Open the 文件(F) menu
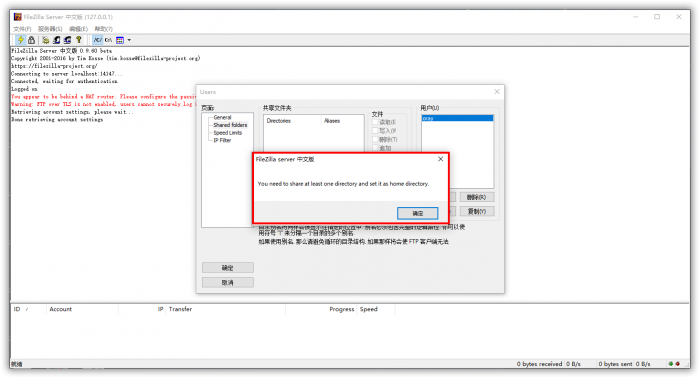This screenshot has height=378, width=700. (x=22, y=29)
